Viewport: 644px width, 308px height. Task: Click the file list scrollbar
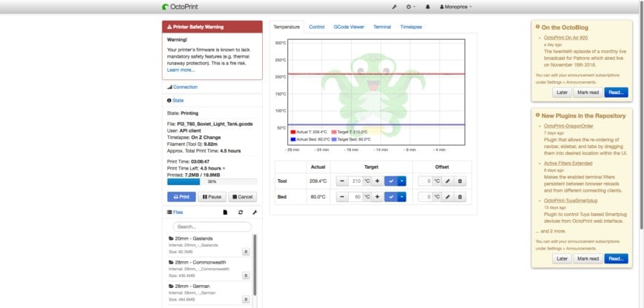[x=255, y=265]
